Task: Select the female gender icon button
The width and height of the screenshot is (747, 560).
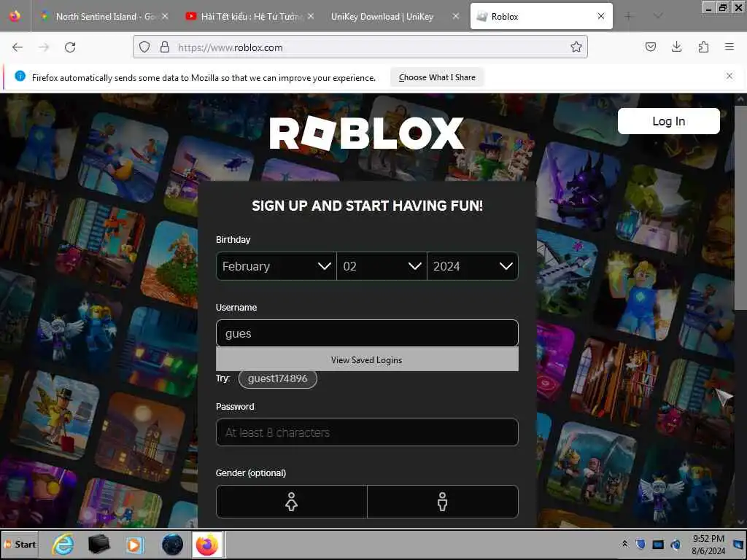Action: point(292,502)
